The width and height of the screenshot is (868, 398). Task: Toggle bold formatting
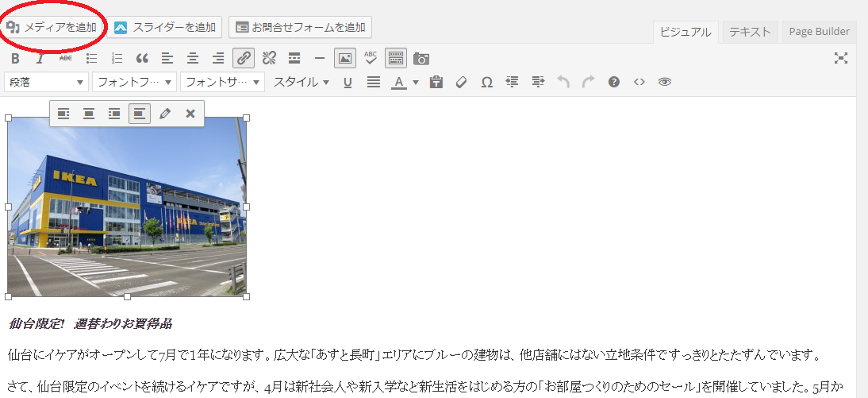[x=15, y=58]
